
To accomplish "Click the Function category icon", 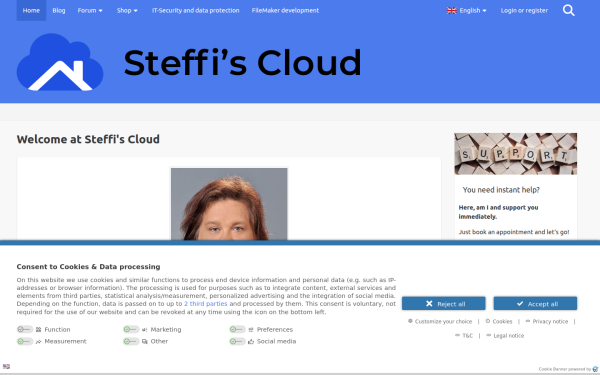I will point(38,329).
